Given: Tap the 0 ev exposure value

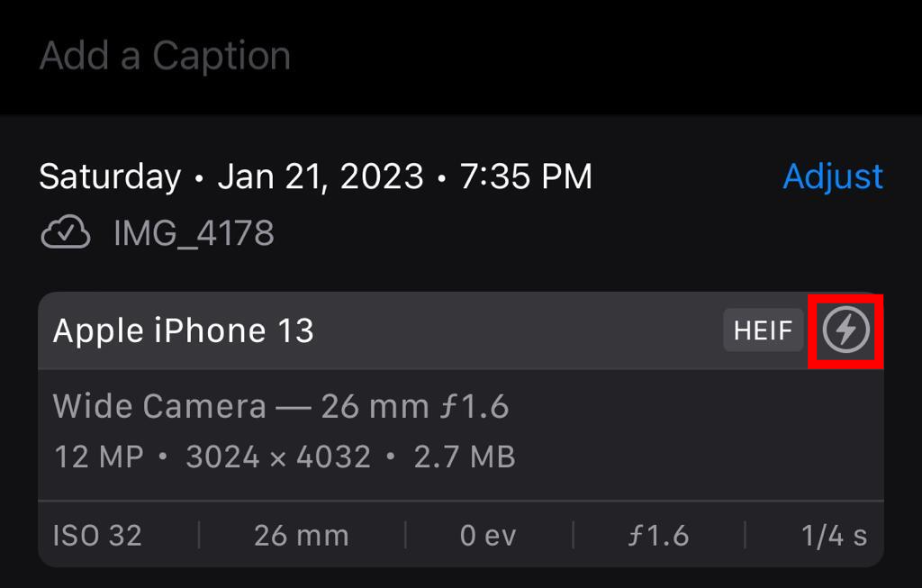Looking at the screenshot, I should click(488, 536).
